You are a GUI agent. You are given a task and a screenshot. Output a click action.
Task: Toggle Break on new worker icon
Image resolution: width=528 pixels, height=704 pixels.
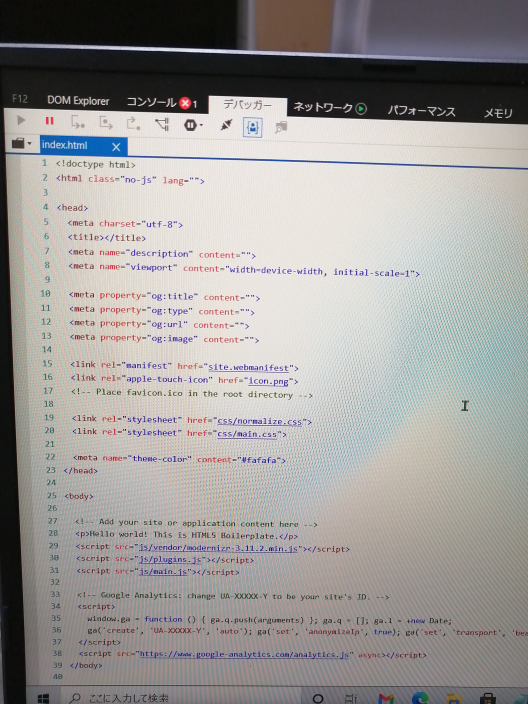[x=162, y=123]
